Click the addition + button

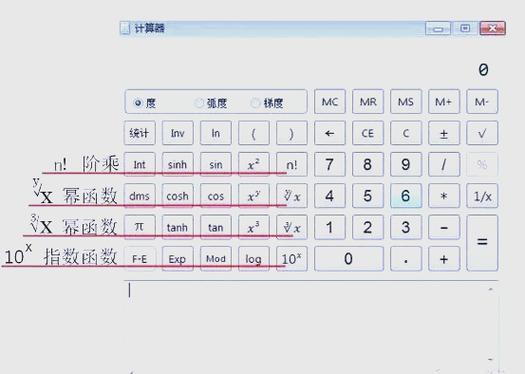point(444,258)
